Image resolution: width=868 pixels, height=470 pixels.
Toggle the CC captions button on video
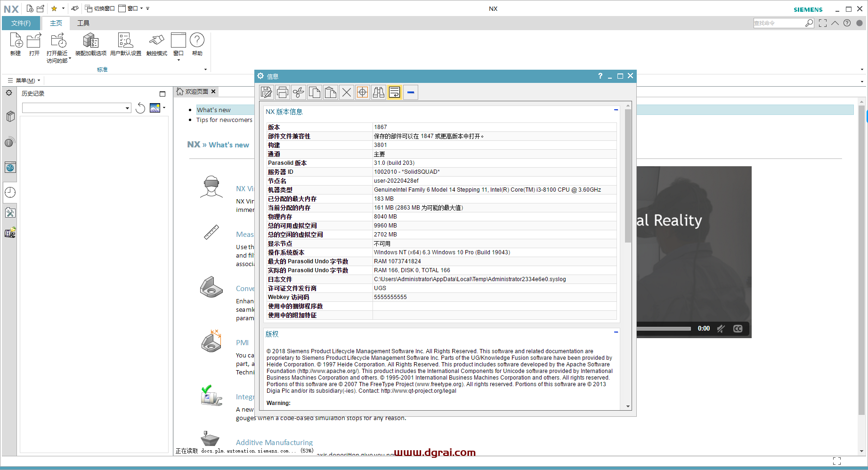click(x=738, y=329)
